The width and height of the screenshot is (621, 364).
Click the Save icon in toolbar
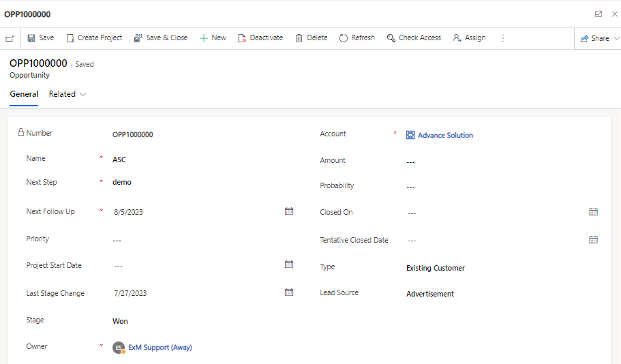tap(31, 38)
